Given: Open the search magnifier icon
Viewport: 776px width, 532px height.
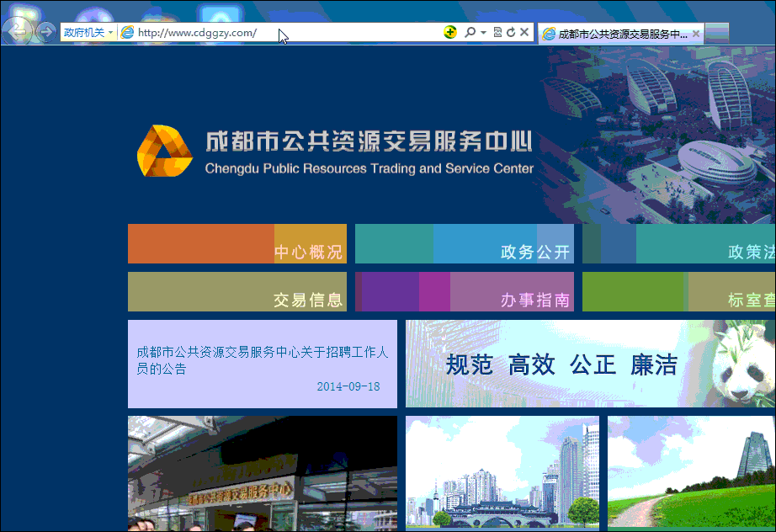Looking at the screenshot, I should pyautogui.click(x=470, y=32).
